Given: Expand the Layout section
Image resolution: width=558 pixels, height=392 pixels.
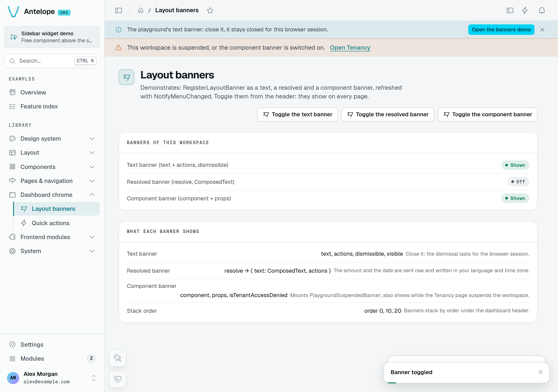Looking at the screenshot, I should point(52,152).
